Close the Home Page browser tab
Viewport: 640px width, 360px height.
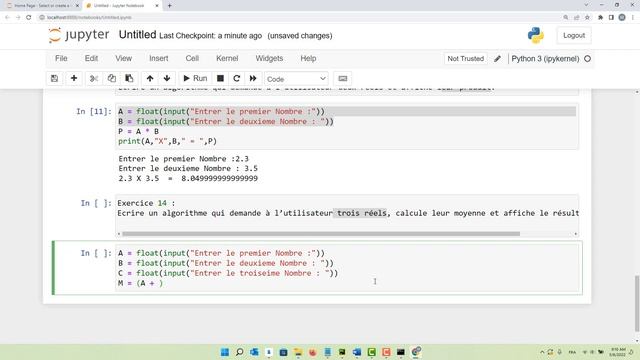pos(77,6)
